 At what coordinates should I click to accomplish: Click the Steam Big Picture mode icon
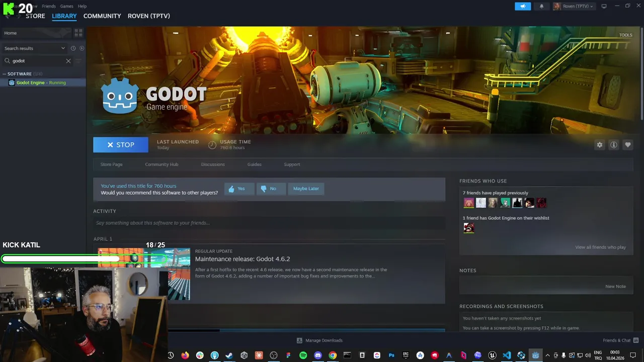tap(604, 6)
